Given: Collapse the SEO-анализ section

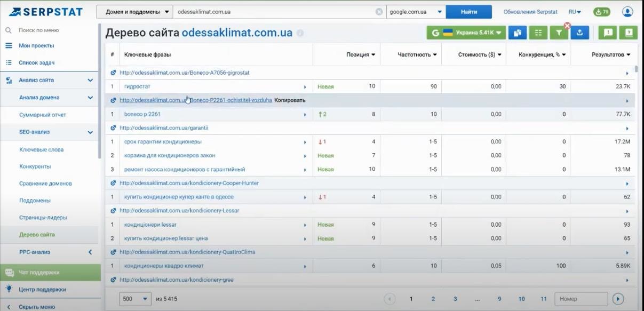Looking at the screenshot, I should [90, 132].
